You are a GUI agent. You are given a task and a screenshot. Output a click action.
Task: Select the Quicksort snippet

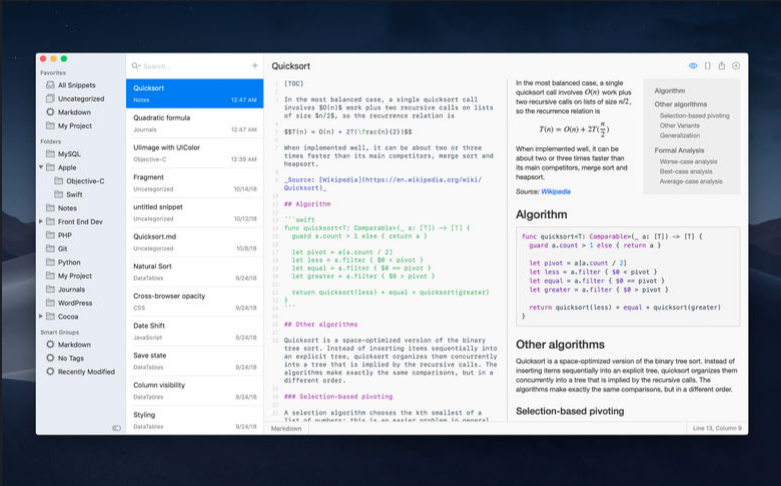tap(195, 94)
